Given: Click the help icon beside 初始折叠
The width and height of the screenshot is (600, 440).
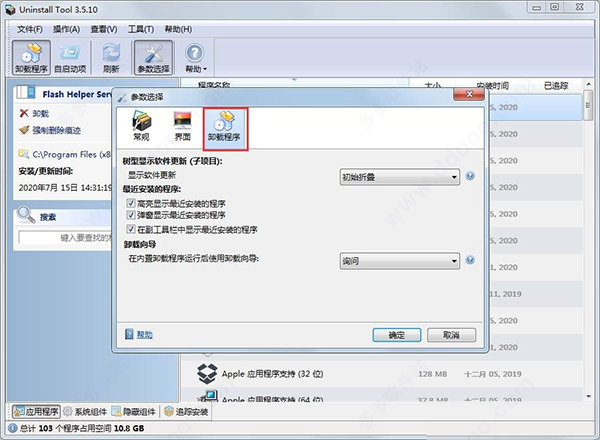Looking at the screenshot, I should tap(470, 176).
